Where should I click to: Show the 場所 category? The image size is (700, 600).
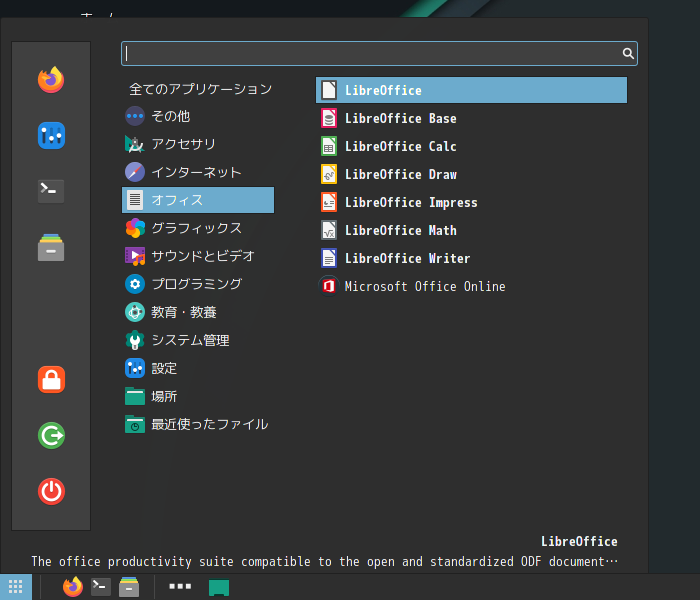(198, 396)
